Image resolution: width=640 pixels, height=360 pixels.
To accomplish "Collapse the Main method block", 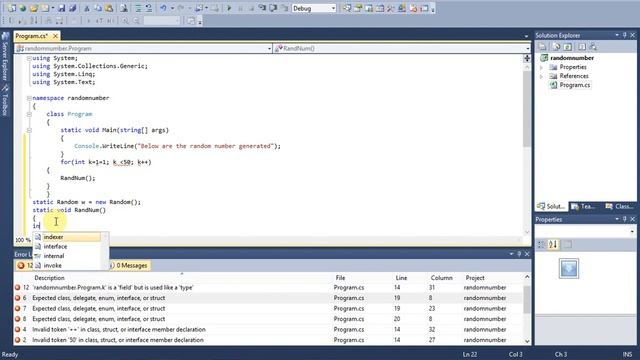I will pos(29,130).
